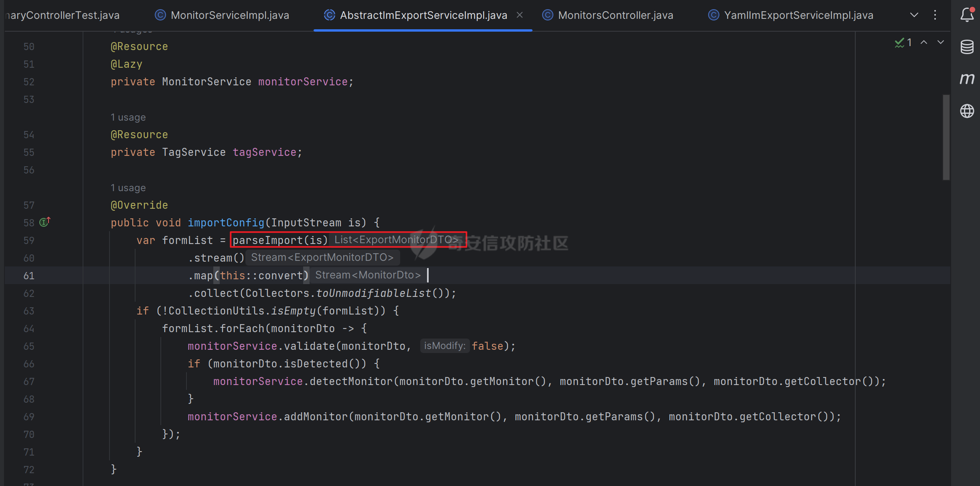Open the Maven tool window icon
980x486 pixels.
click(967, 79)
